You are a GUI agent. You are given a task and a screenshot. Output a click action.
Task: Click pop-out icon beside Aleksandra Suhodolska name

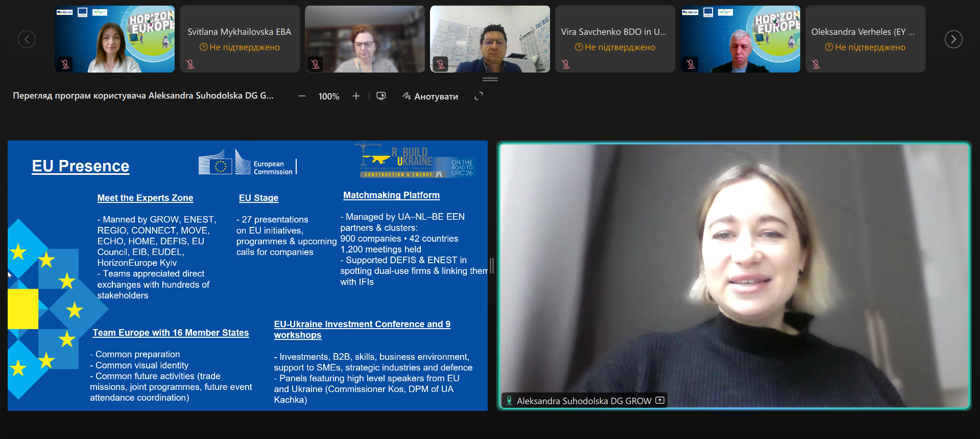(x=660, y=400)
